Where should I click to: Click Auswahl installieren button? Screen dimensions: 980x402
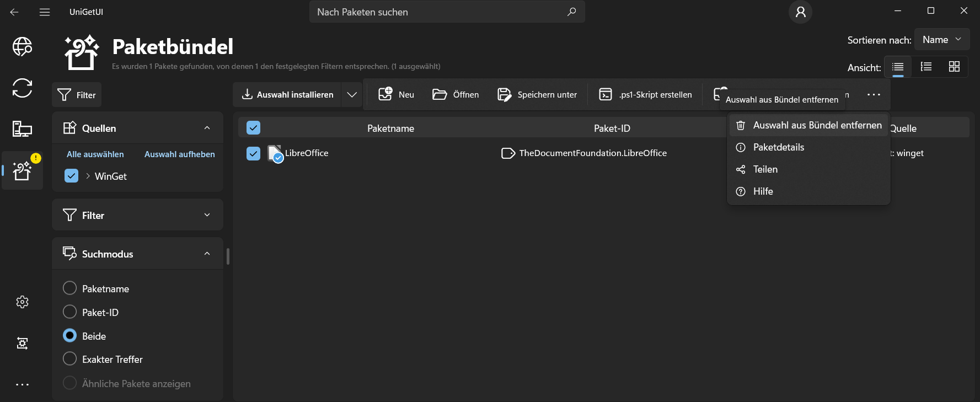click(x=287, y=95)
